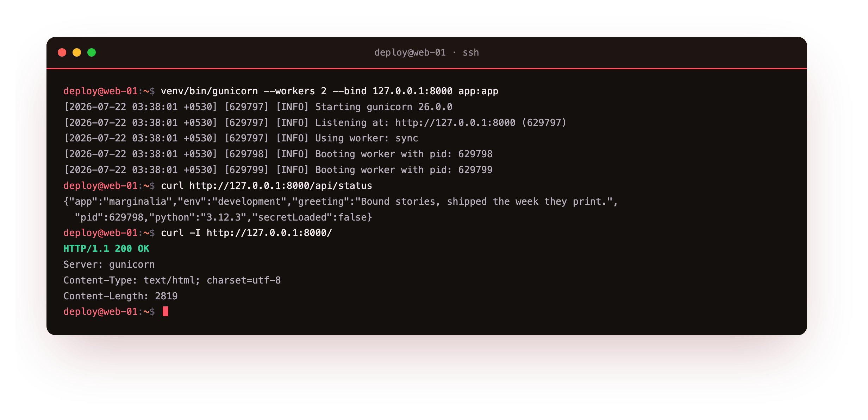Select the green 'HTTP/1.1 200 OK' response line

coord(106,249)
